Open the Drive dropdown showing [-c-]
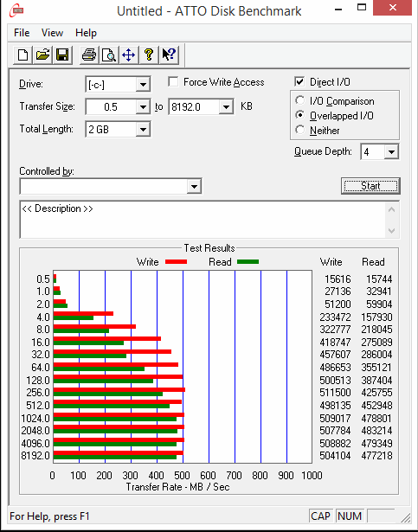Viewport: 418px width, 532px height. 143,84
